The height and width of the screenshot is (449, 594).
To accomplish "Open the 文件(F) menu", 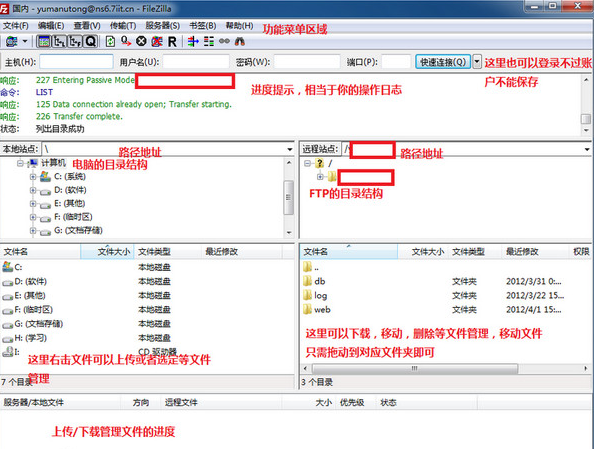I will click(16, 26).
